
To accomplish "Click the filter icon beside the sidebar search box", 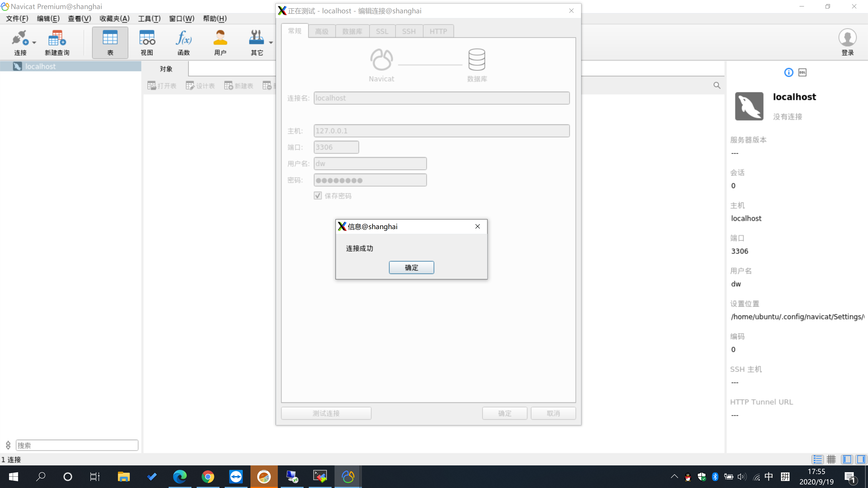I will coord(8,445).
